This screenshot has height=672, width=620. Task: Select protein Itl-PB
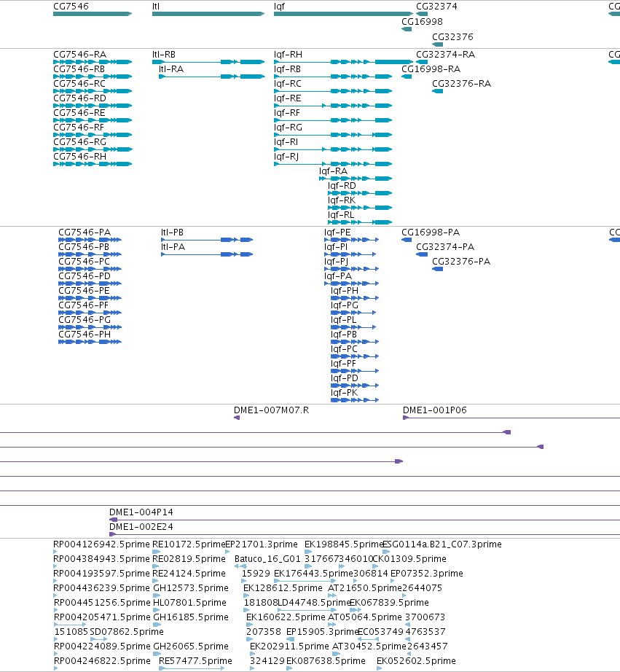(207, 240)
